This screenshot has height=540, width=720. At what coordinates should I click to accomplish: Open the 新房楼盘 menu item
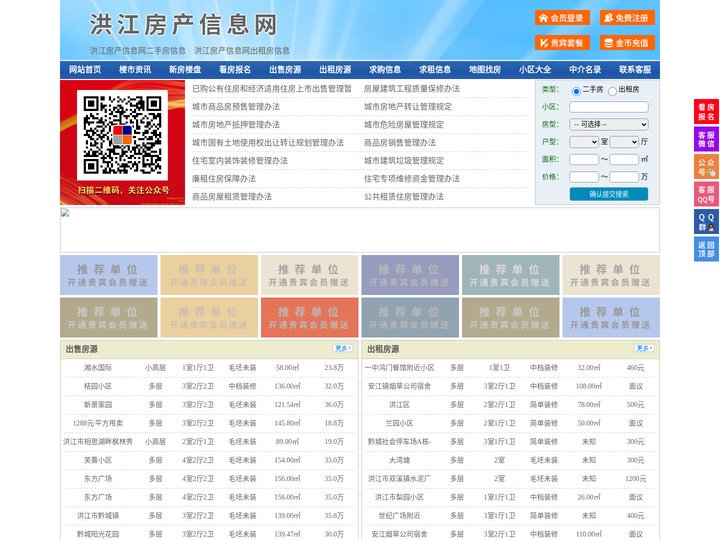click(x=185, y=70)
